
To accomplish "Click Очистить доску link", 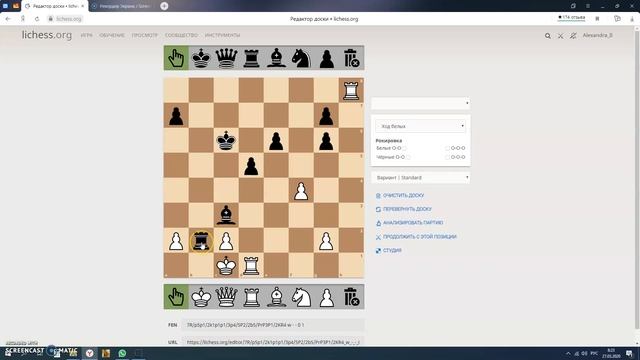I will tap(400, 196).
